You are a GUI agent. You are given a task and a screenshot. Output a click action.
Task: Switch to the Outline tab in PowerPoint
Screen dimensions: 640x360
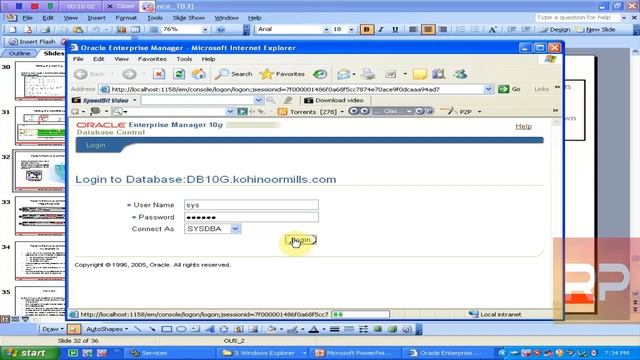[19, 53]
